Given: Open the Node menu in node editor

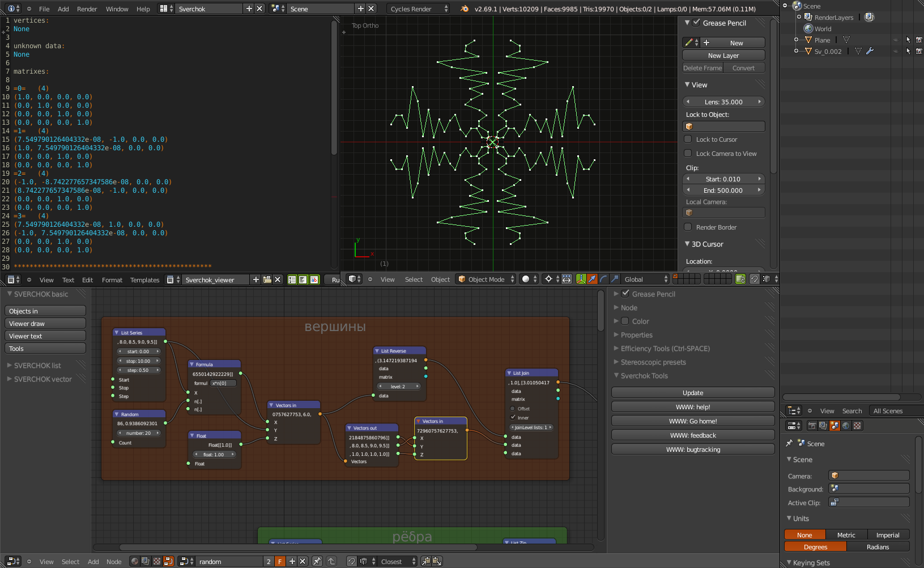Looking at the screenshot, I should [114, 562].
